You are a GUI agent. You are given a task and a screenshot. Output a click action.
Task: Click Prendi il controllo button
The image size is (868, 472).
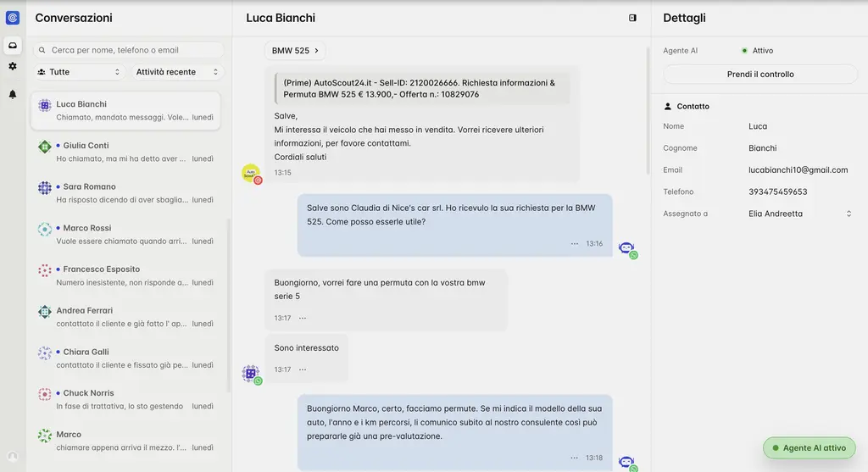[760, 75]
